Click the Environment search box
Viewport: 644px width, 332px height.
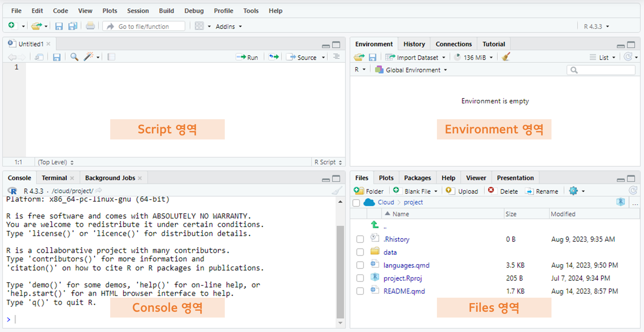[x=601, y=70]
